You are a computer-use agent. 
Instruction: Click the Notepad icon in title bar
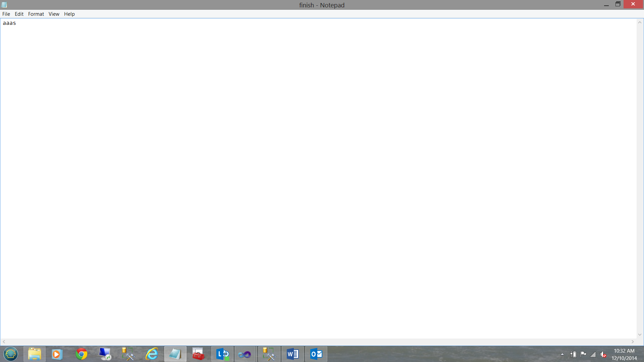4,5
